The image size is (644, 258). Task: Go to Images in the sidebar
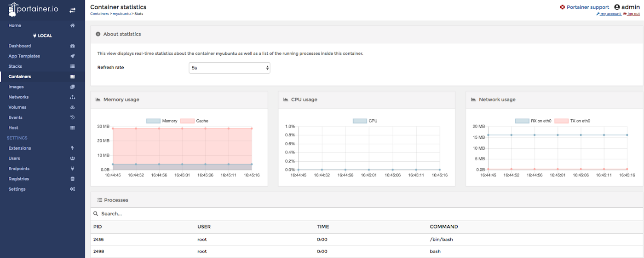tap(16, 87)
